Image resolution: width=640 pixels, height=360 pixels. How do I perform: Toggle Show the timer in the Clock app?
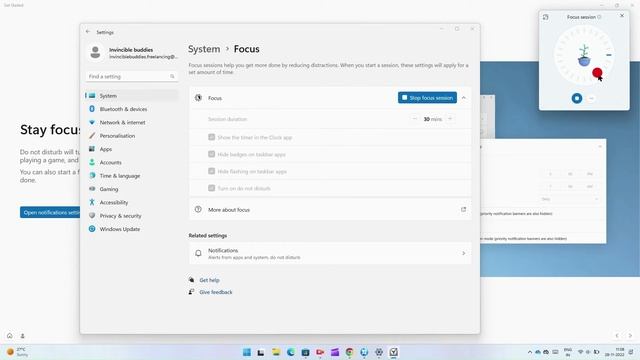pyautogui.click(x=211, y=137)
